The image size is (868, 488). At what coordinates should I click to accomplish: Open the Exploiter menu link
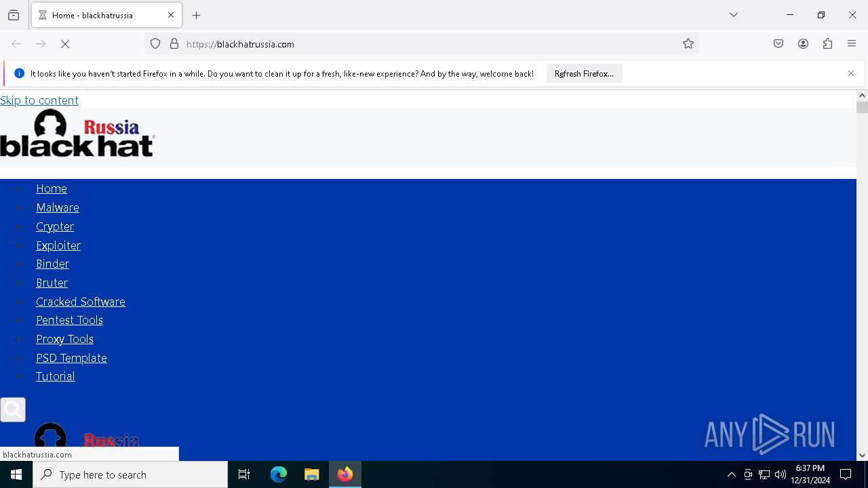pos(58,245)
